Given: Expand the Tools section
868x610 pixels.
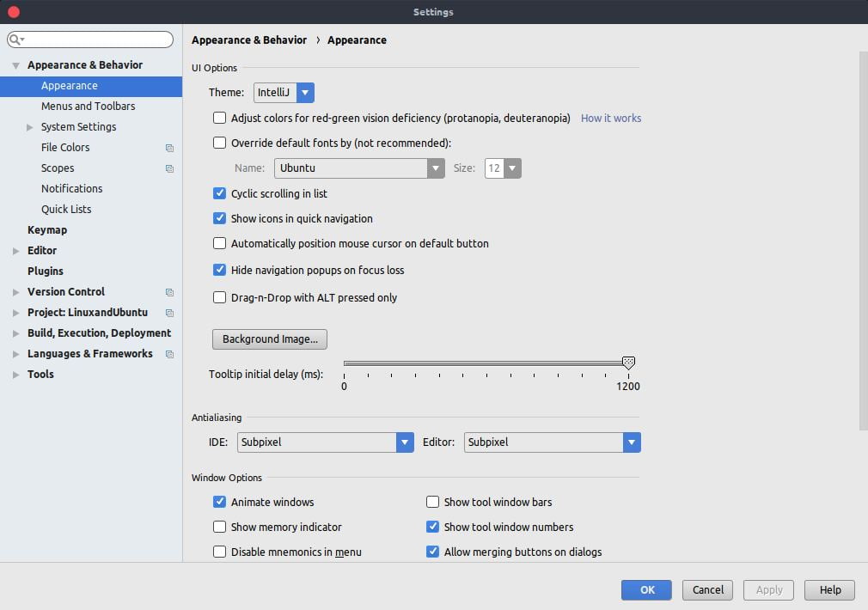Looking at the screenshot, I should point(15,374).
